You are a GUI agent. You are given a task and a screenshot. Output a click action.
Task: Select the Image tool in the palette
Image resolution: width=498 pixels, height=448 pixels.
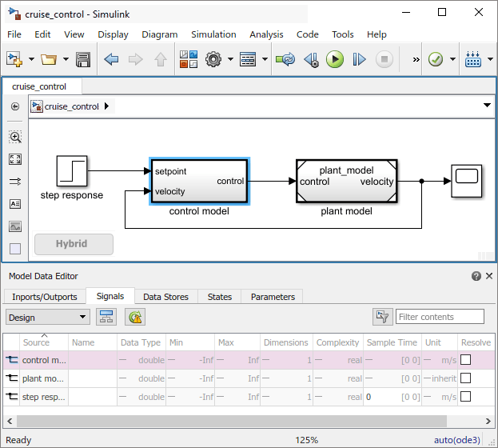[x=15, y=226]
